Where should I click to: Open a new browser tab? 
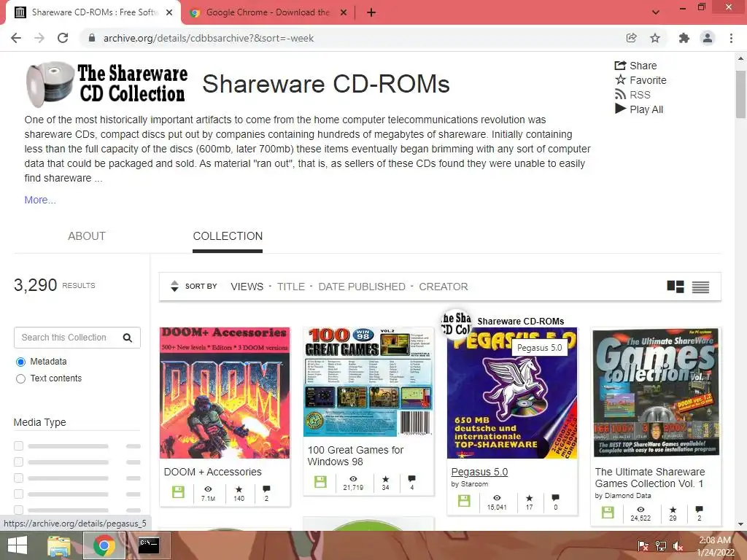click(371, 12)
